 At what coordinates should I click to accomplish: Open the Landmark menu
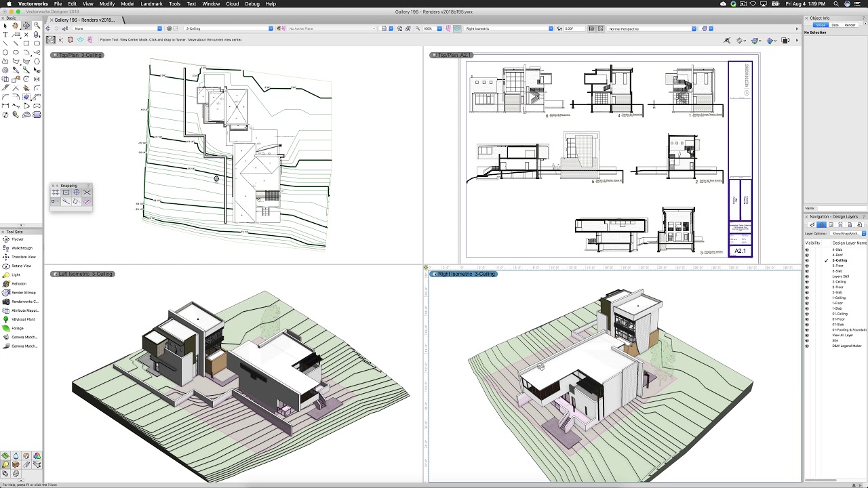(x=152, y=3)
